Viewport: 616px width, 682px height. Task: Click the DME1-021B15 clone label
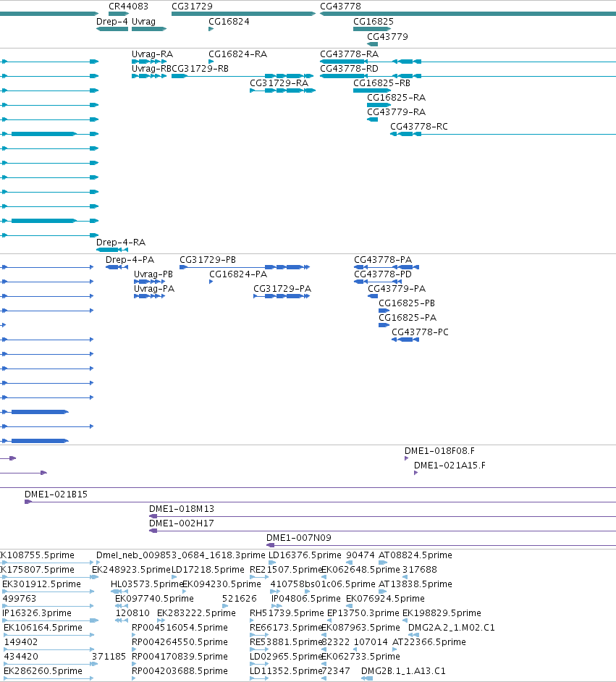pos(56,494)
